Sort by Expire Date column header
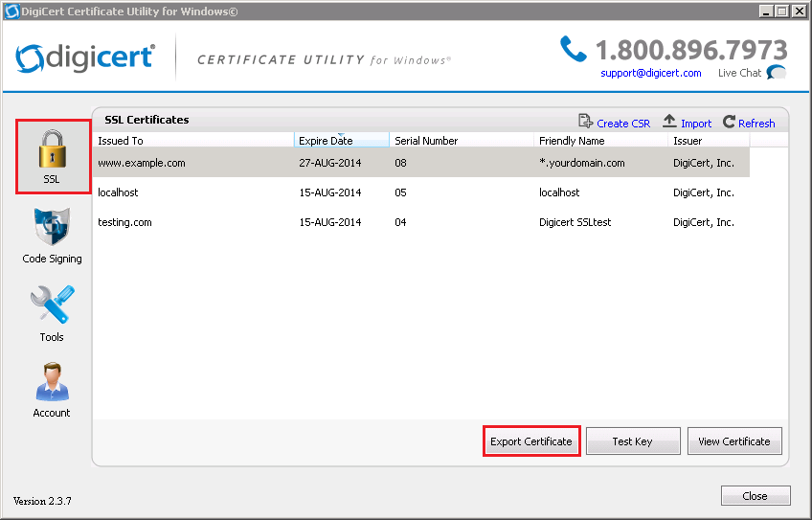The image size is (812, 520). click(342, 141)
